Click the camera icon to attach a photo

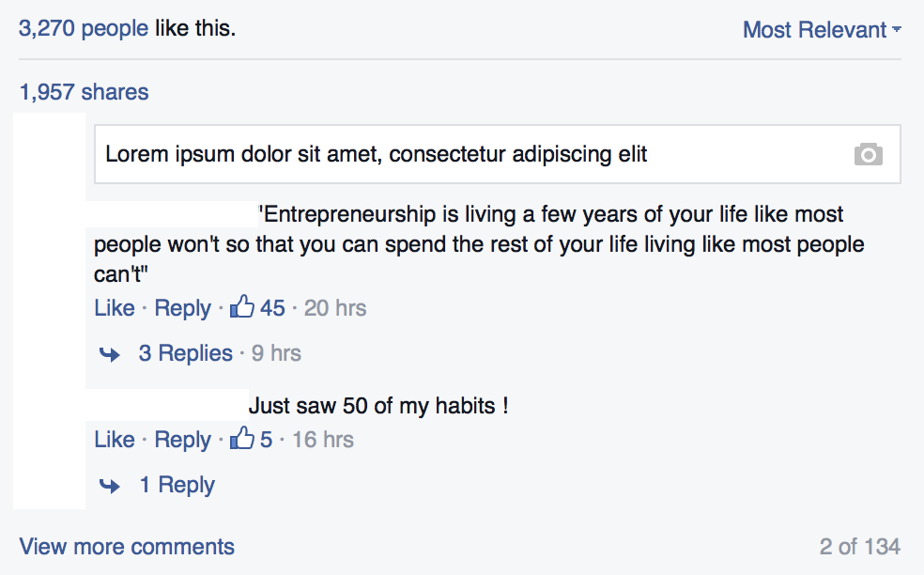(868, 154)
